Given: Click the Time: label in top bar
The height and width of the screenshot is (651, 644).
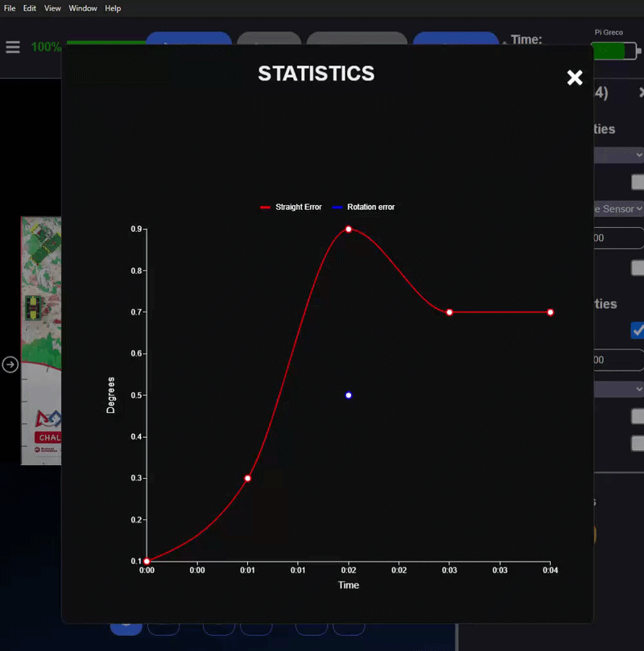Looking at the screenshot, I should click(x=526, y=39).
